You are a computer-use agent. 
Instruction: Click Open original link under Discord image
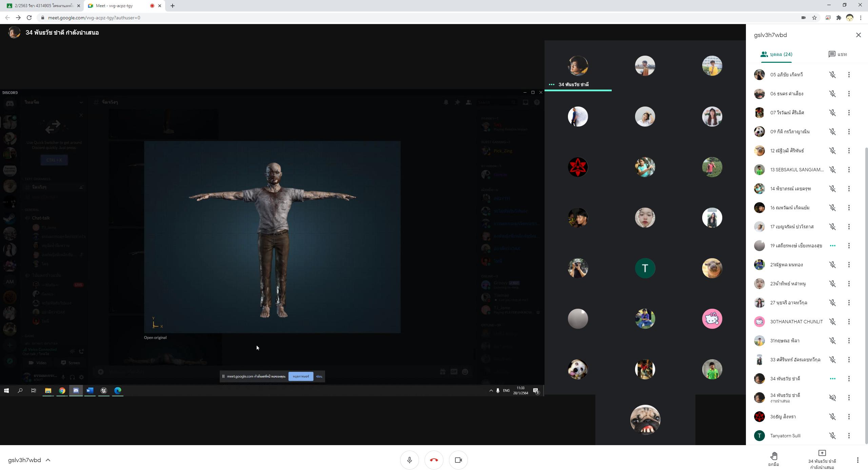pyautogui.click(x=155, y=338)
